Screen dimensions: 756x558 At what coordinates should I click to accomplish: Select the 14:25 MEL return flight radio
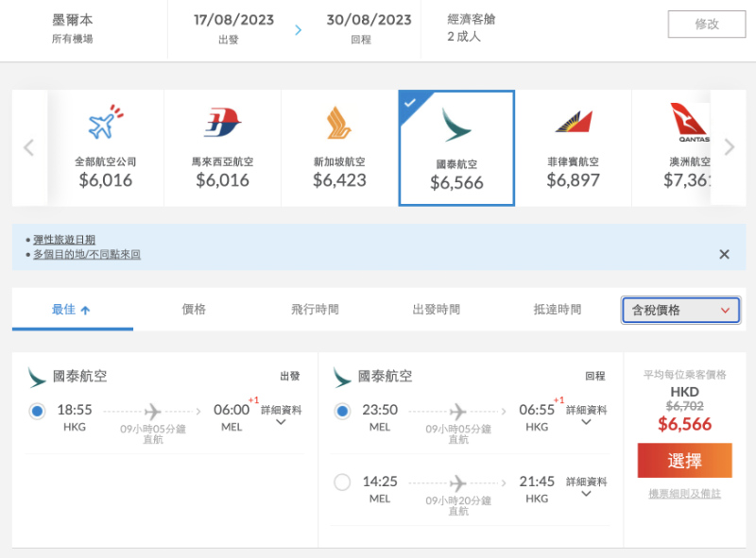point(342,482)
